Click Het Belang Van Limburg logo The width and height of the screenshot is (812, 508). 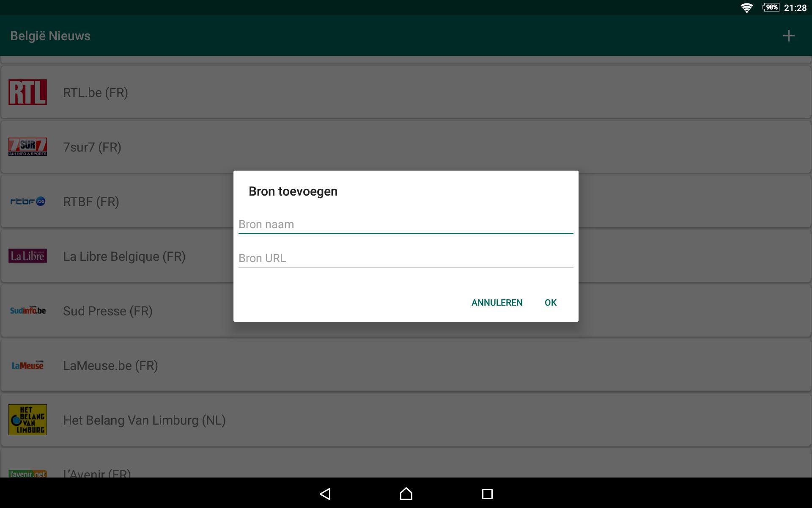coord(28,420)
